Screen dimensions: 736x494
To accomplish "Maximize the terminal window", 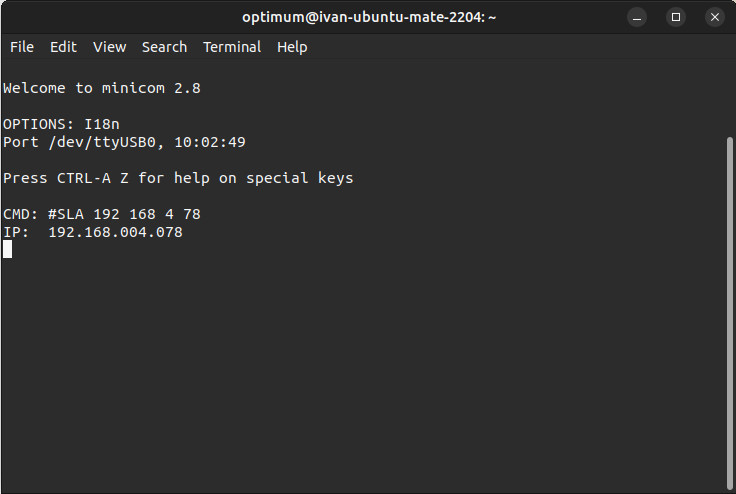I will [x=676, y=17].
